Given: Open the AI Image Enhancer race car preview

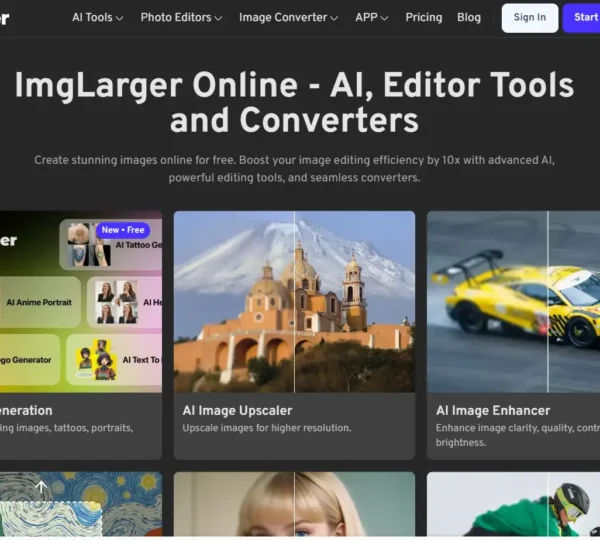Looking at the screenshot, I should (514, 302).
